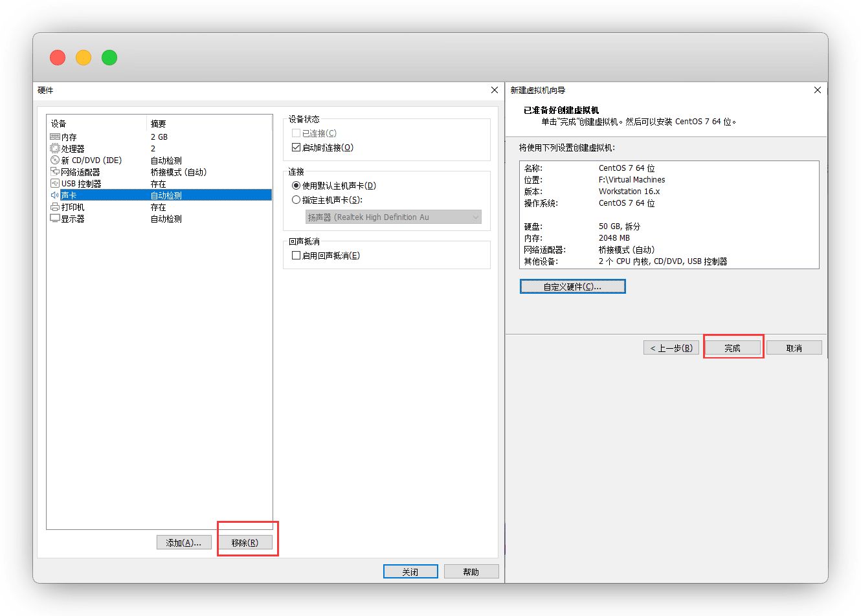Click the USB controller (USB 控制器) icon
Viewport: 861px width, 616px height.
coord(55,184)
